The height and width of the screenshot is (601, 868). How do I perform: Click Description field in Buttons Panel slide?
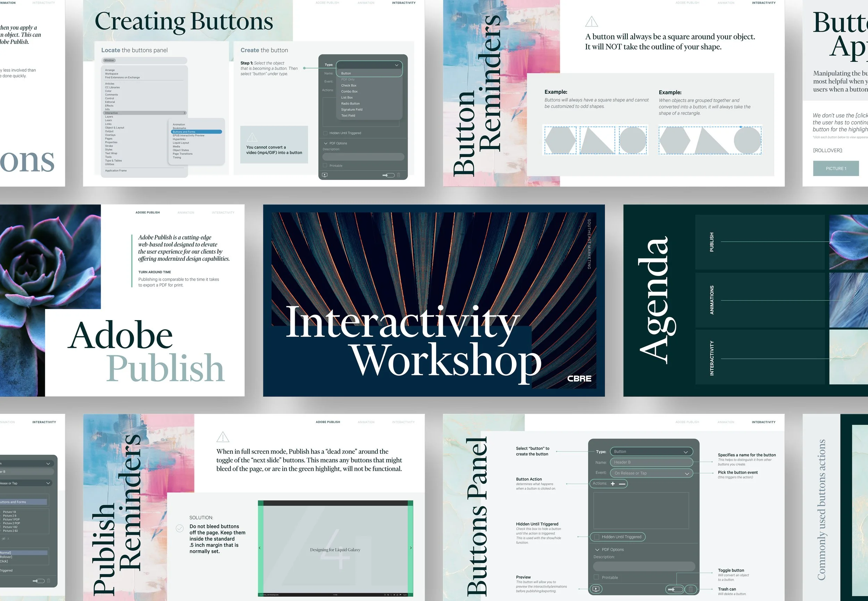point(644,566)
